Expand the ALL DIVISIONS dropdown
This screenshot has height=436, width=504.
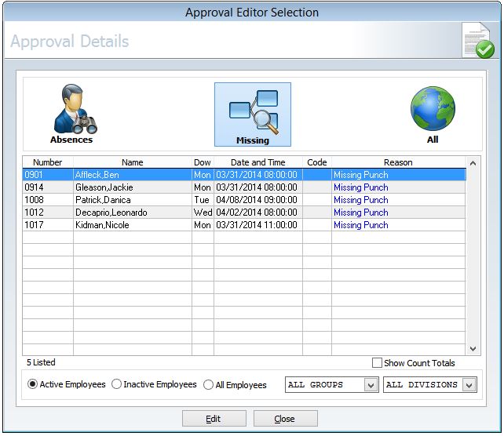429,385
